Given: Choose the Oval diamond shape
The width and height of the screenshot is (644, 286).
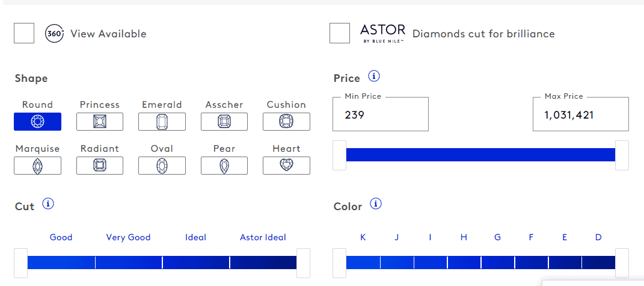Looking at the screenshot, I should pos(162,166).
